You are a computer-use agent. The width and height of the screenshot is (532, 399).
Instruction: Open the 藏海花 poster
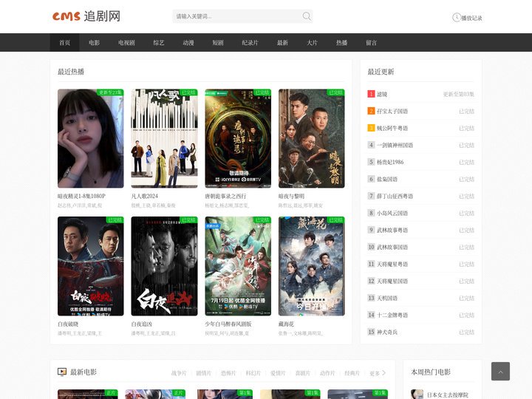click(312, 266)
